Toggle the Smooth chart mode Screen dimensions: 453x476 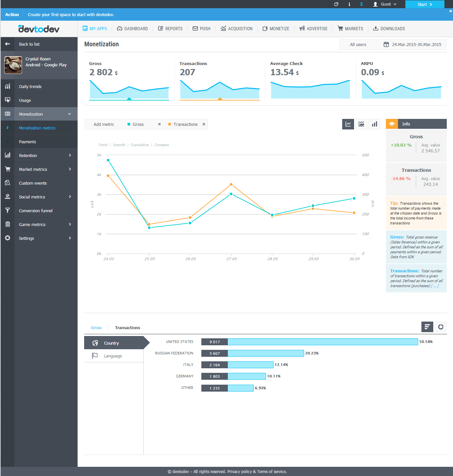coord(119,145)
